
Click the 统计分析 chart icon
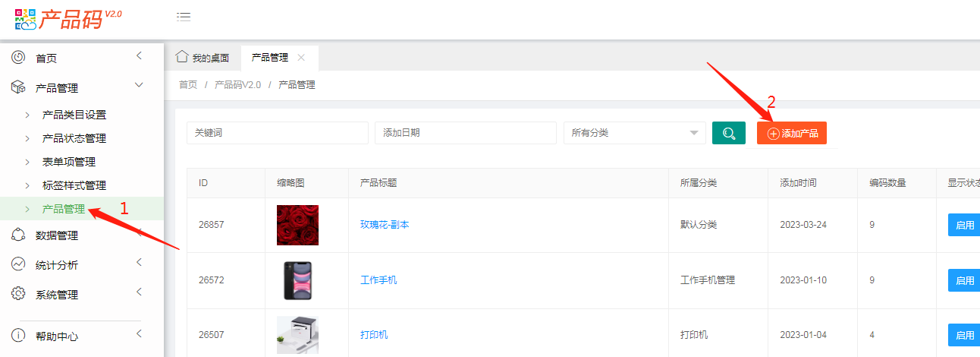pos(19,264)
